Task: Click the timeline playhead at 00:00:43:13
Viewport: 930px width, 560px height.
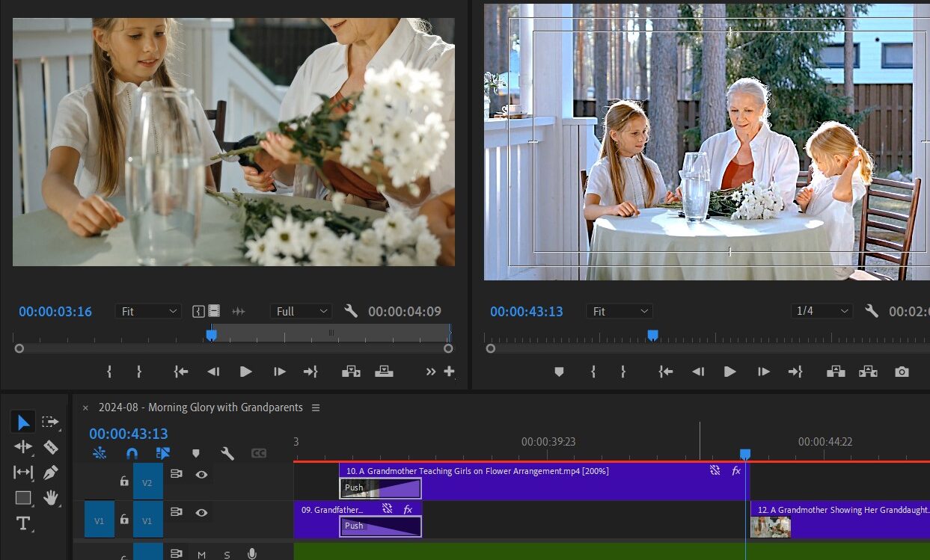Action: (745, 454)
